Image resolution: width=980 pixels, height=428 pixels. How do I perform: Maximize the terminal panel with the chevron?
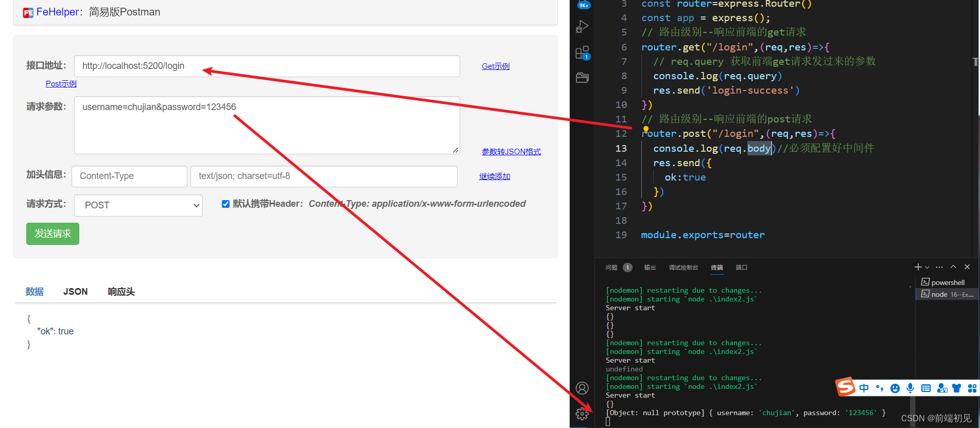tap(953, 267)
